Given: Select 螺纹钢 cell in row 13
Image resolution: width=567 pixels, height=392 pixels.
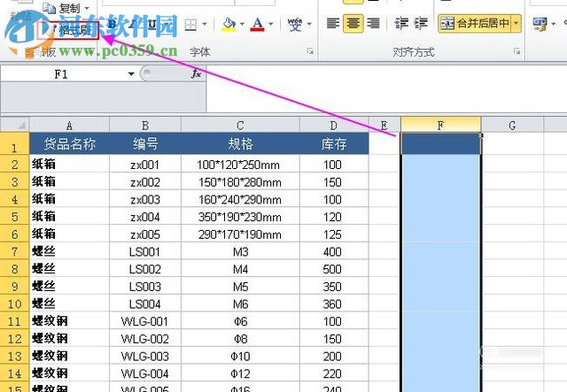Looking at the screenshot, I should click(69, 356).
